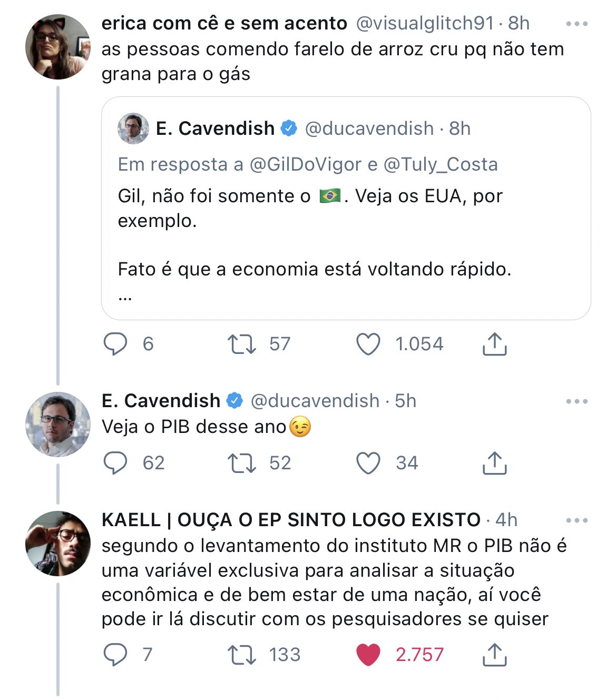Open @visualglitch91 profile handle
Viewport: 616px width, 700px height.
[425, 23]
